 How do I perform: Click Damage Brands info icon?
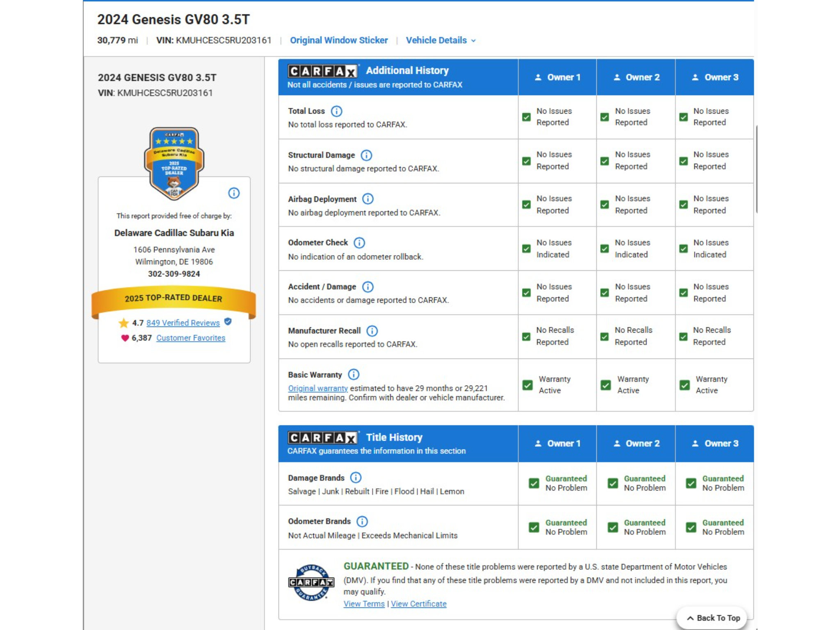click(356, 477)
